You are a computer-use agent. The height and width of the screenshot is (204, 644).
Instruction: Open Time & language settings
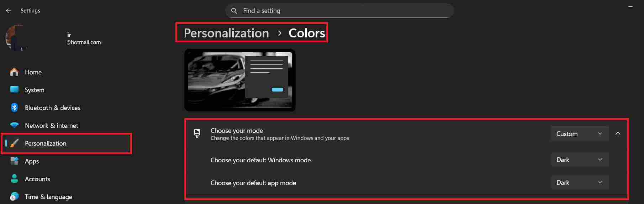coord(66,197)
